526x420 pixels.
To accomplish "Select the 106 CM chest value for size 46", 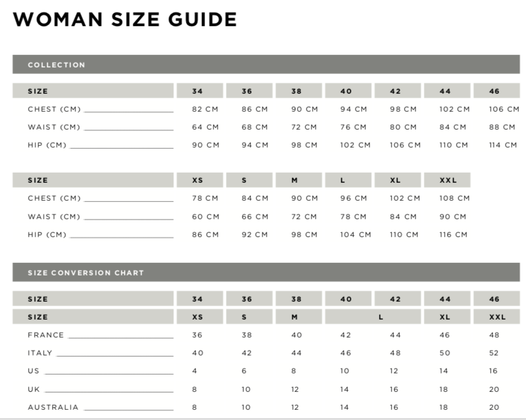I will (504, 109).
